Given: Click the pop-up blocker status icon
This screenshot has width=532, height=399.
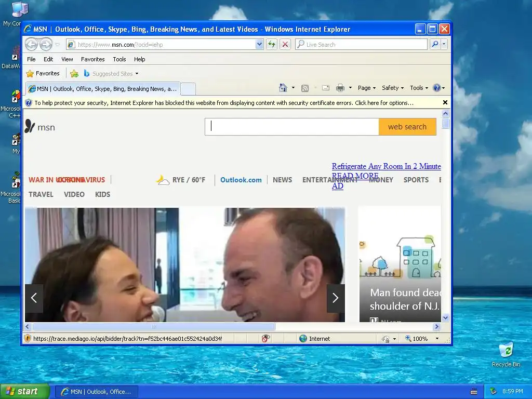Looking at the screenshot, I should [x=265, y=338].
